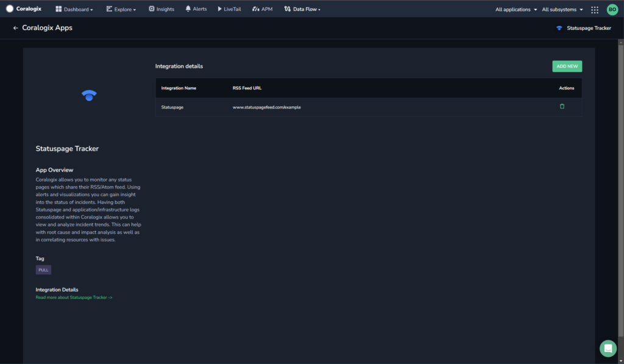Go back using the arrow icon
This screenshot has width=624, height=364.
[15, 28]
